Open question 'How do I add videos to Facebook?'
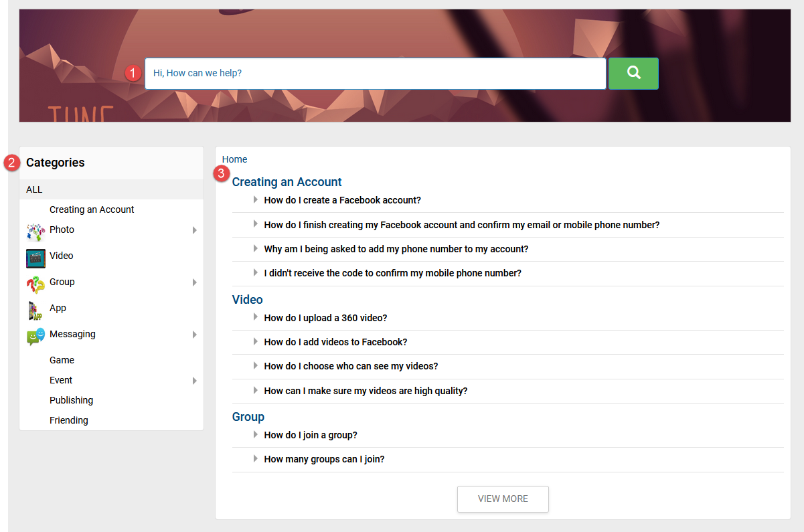This screenshot has width=804, height=532. click(336, 342)
